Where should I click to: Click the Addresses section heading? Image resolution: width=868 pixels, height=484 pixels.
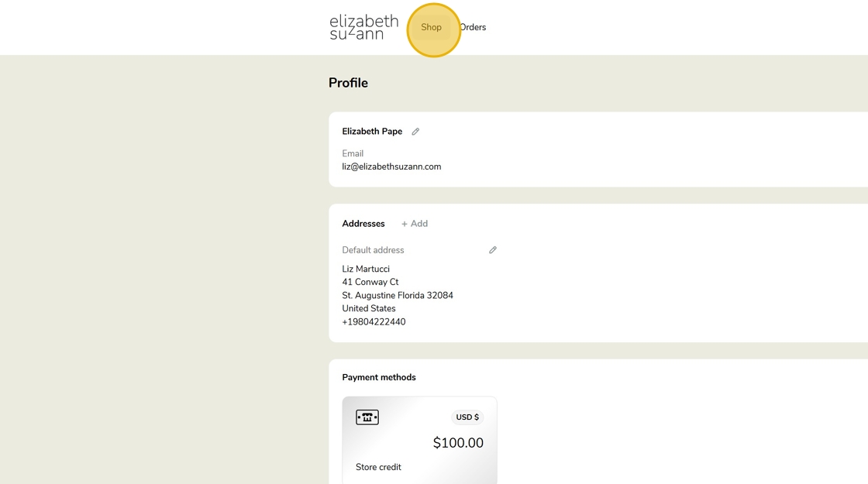tap(363, 224)
